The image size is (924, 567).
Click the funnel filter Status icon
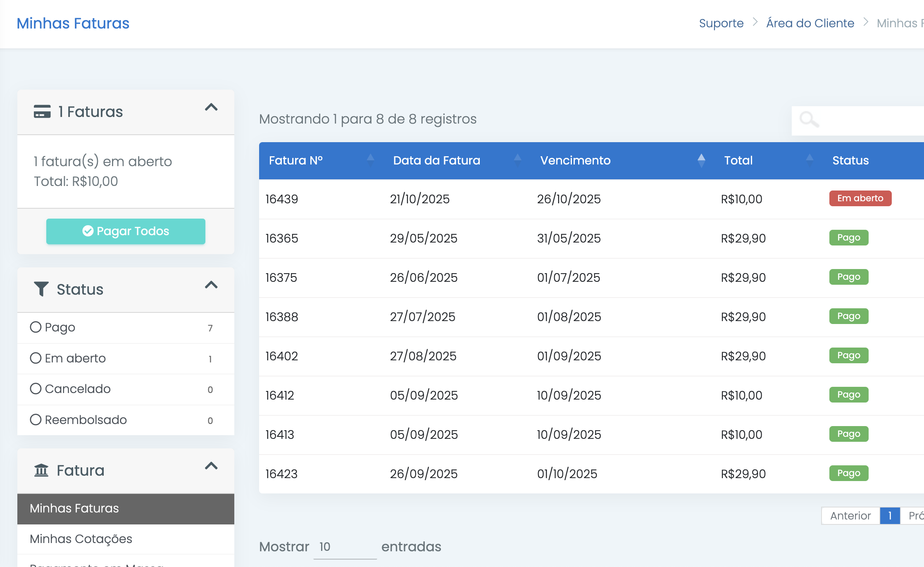[x=41, y=289]
